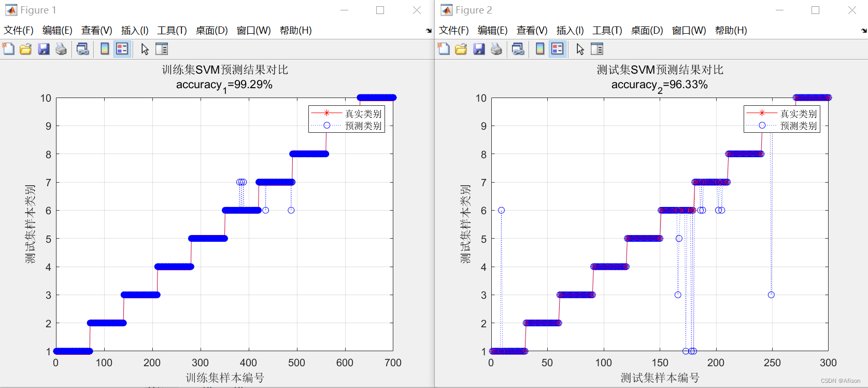This screenshot has width=868, height=388.
Task: Click Insert Colorbar icon in Figure 2
Action: (540, 49)
